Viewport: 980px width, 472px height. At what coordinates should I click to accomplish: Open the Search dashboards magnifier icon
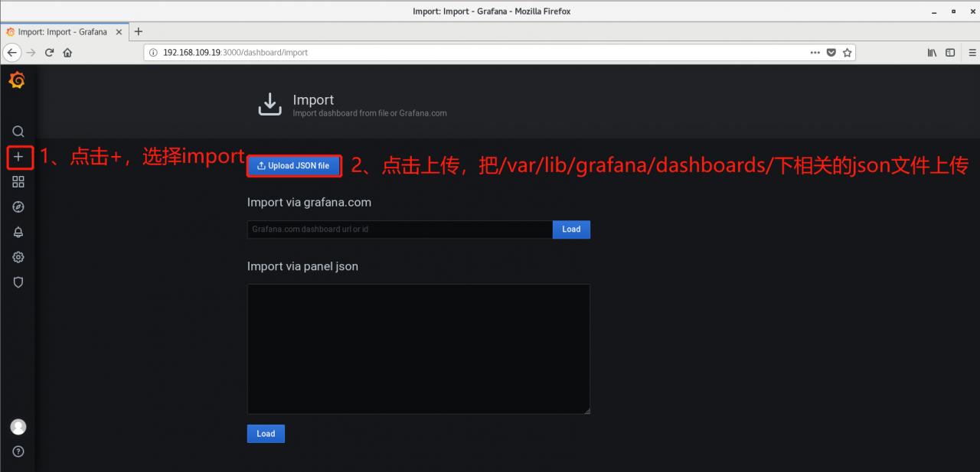coord(18,132)
